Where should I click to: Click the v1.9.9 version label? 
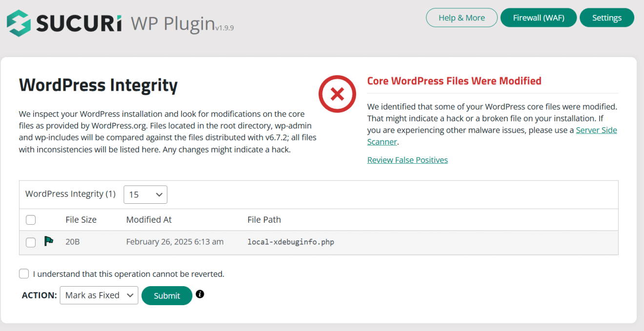tap(224, 28)
